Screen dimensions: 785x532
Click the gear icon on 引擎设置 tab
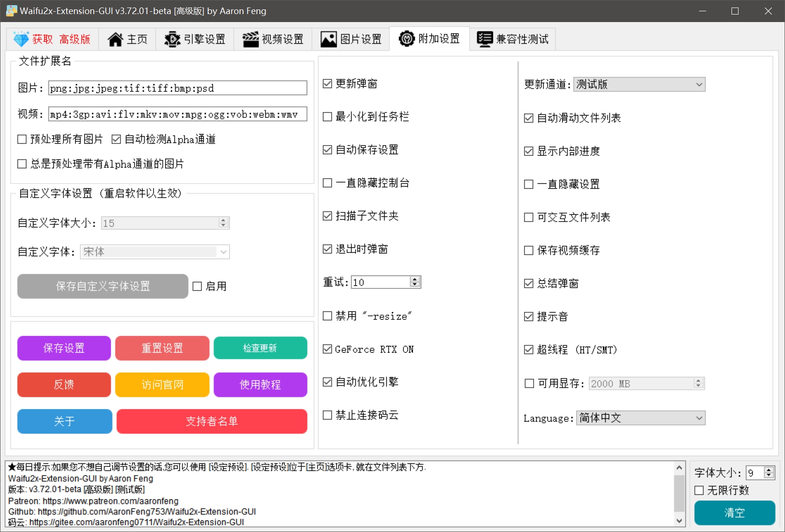[x=172, y=39]
